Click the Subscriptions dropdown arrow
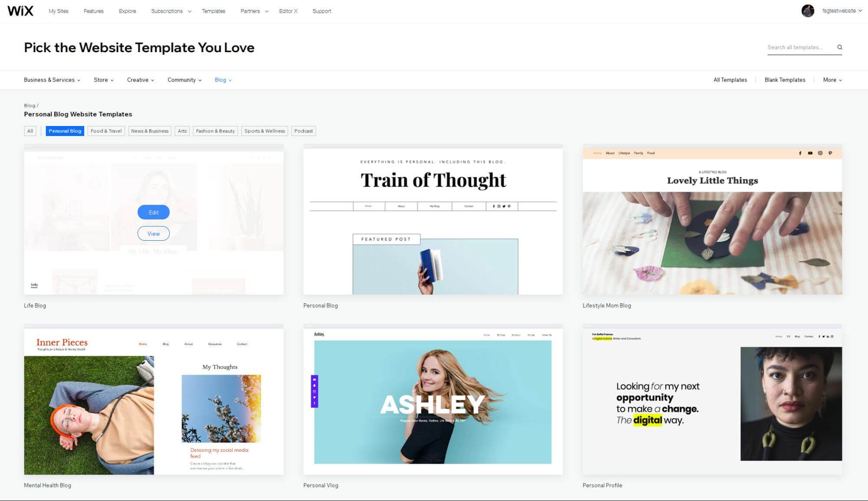The height and width of the screenshot is (501, 868). [x=188, y=12]
